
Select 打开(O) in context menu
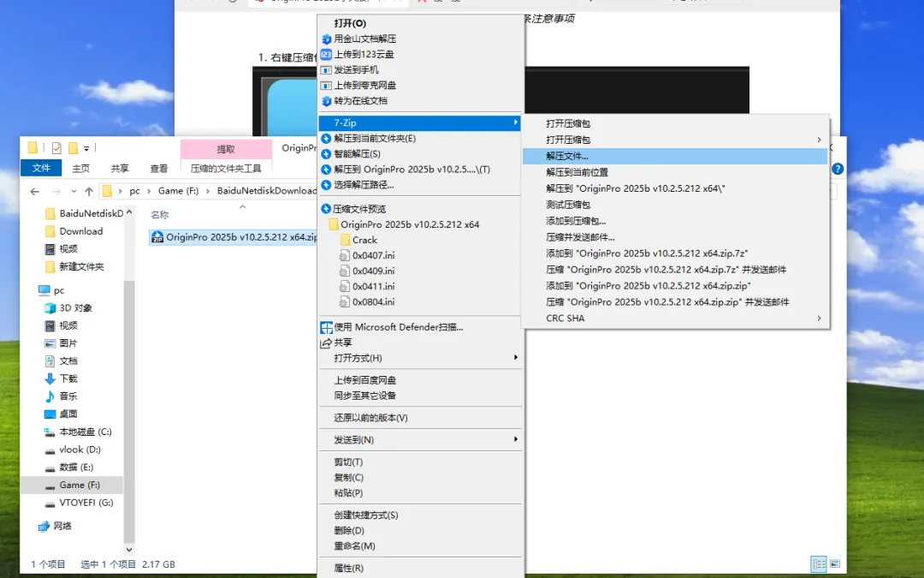[x=420, y=24]
